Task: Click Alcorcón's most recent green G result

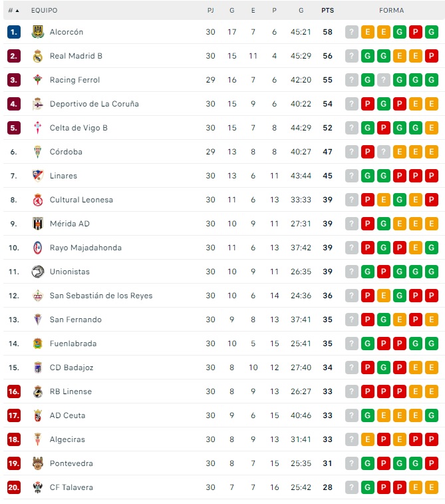Action: tap(432, 32)
